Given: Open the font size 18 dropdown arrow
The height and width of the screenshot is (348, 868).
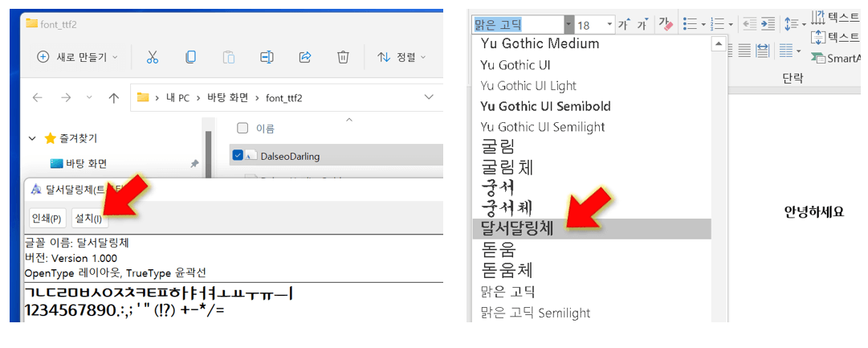Looking at the screenshot, I should click(609, 25).
